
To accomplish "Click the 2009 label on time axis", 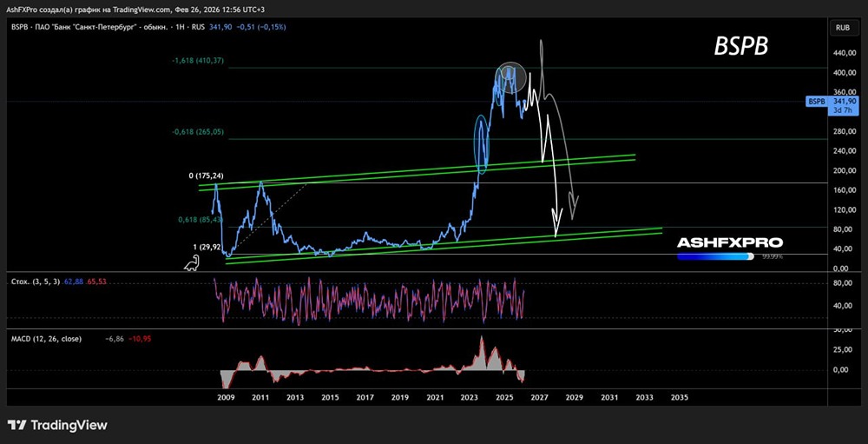I will click(x=226, y=397).
